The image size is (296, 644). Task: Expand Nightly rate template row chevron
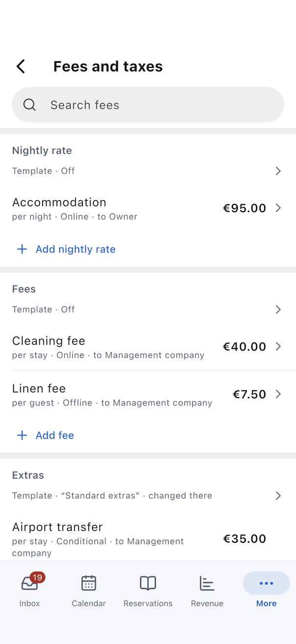click(278, 171)
